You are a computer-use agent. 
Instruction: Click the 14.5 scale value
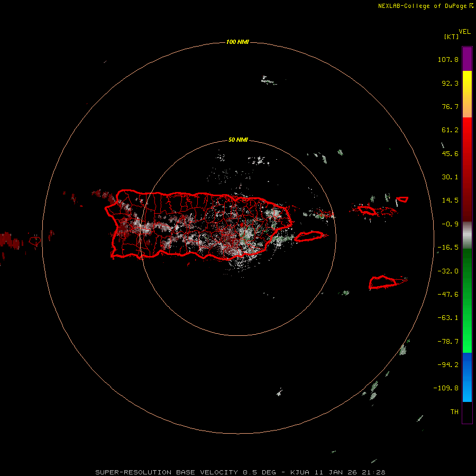click(450, 200)
